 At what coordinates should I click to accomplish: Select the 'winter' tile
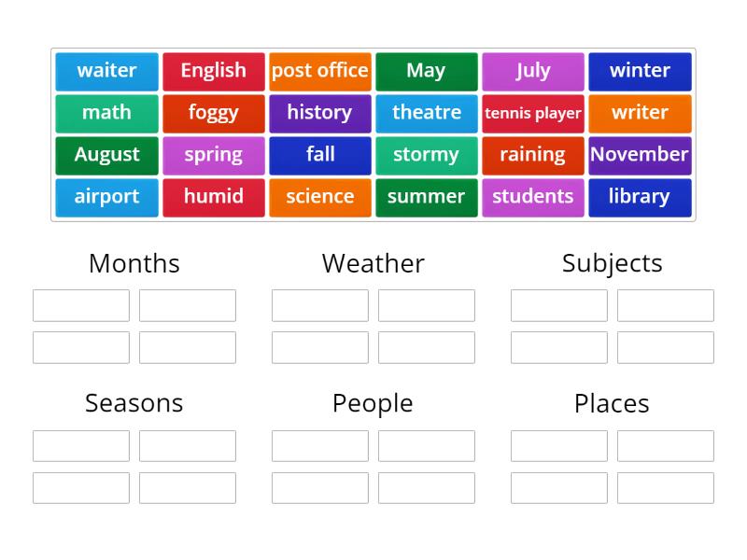pos(640,71)
